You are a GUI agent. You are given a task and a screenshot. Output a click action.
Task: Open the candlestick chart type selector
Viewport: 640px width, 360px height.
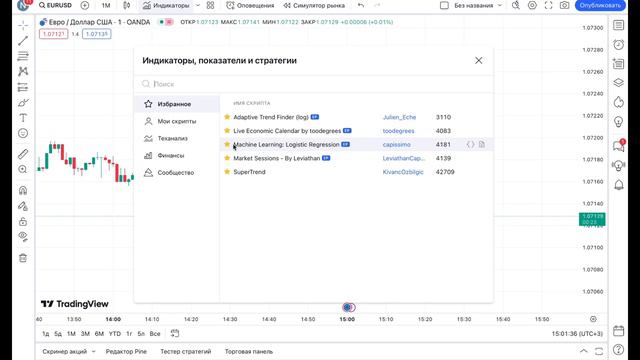[x=127, y=5]
